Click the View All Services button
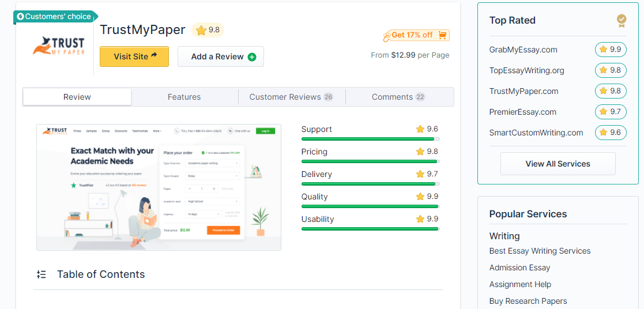This screenshot has width=644, height=309. point(558,164)
